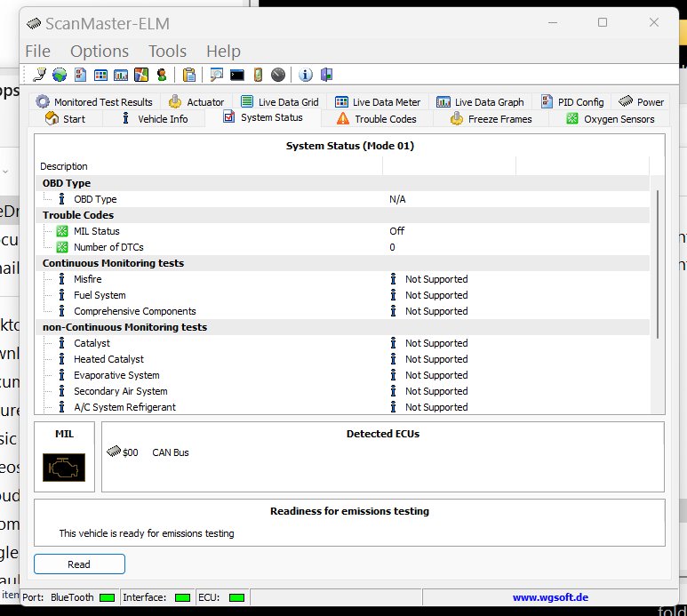
Task: Click the Description column header
Action: click(x=209, y=166)
